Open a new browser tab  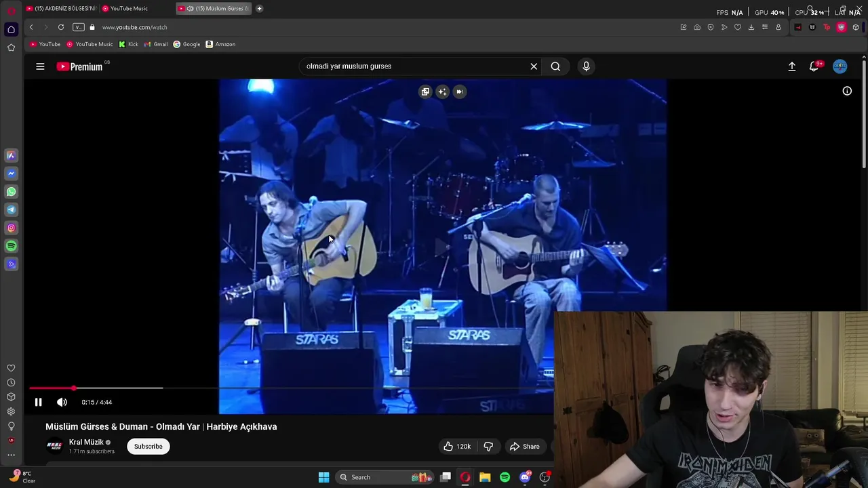pyautogui.click(x=259, y=8)
